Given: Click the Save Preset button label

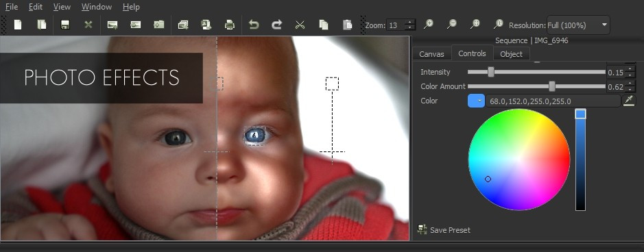Looking at the screenshot, I should point(450,230).
